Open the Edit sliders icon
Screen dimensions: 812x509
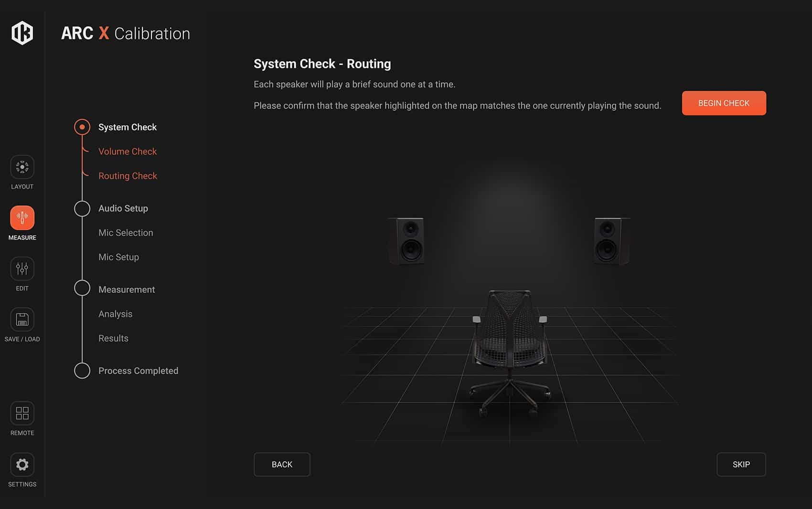coord(22,269)
